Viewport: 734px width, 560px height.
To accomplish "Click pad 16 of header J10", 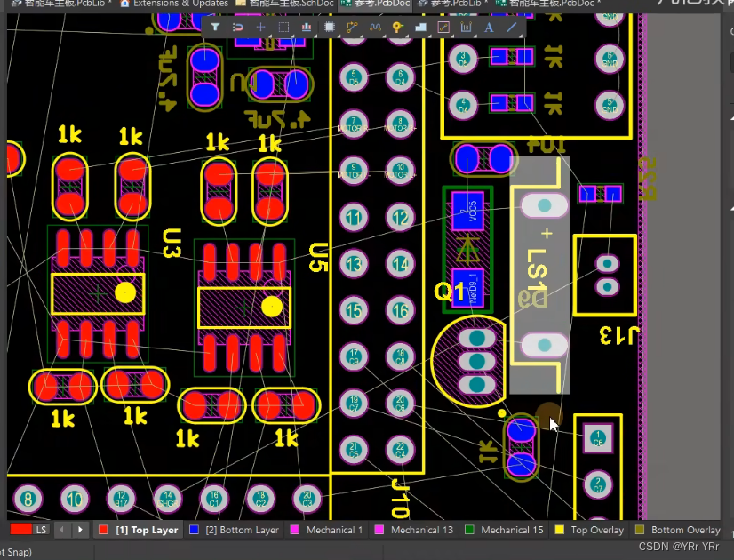I will [400, 310].
